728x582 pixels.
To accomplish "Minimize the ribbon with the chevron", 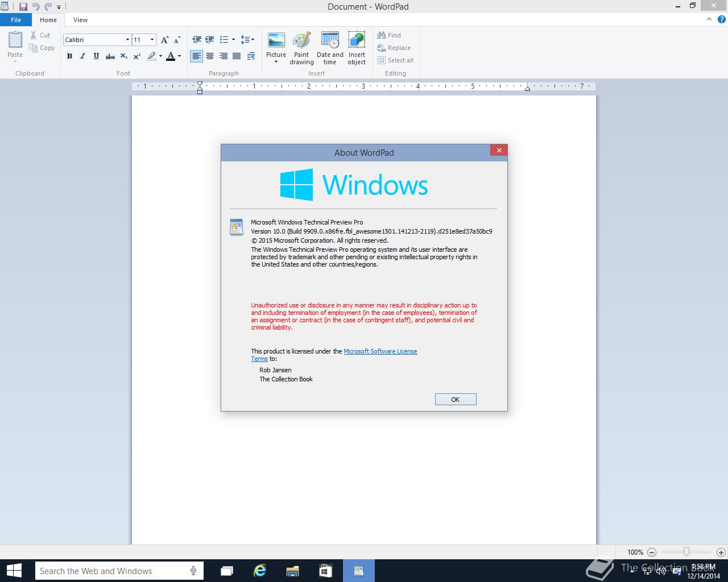I will [709, 19].
